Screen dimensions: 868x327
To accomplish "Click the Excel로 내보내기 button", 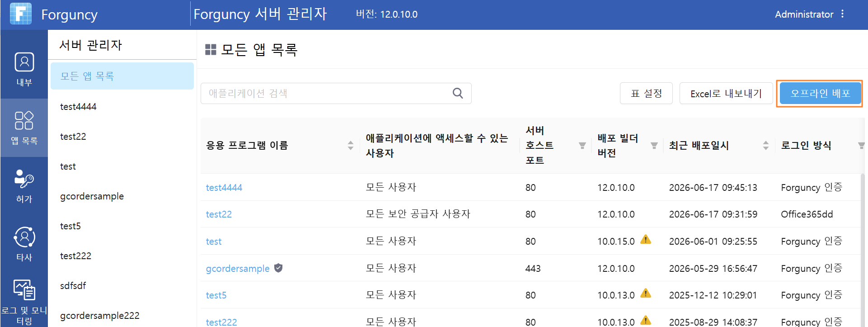I will (726, 93).
